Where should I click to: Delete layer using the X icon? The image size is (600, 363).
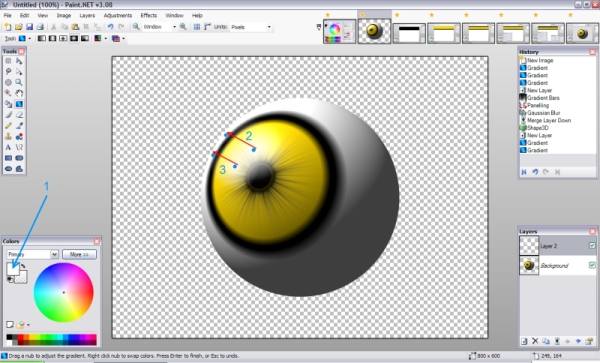pos(535,341)
